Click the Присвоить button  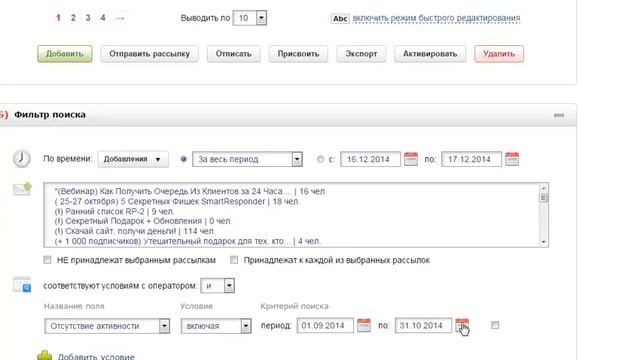pyautogui.click(x=298, y=54)
